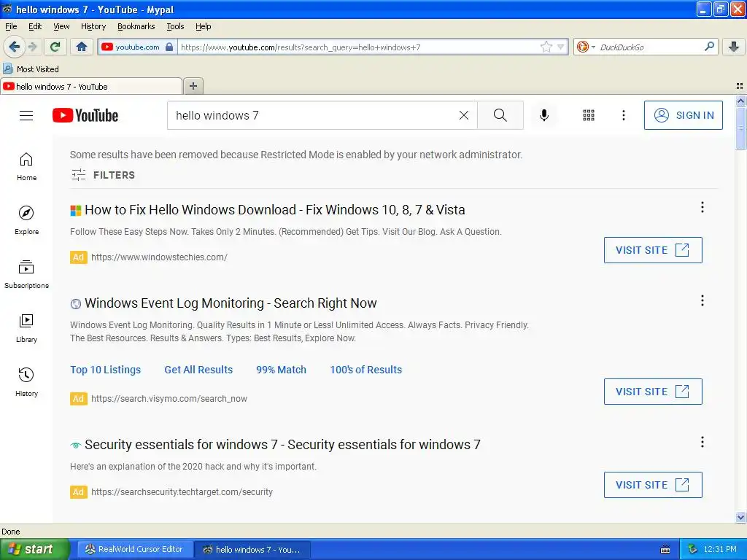Open Library in the YouTube sidebar
This screenshot has height=560, width=747.
[26, 328]
